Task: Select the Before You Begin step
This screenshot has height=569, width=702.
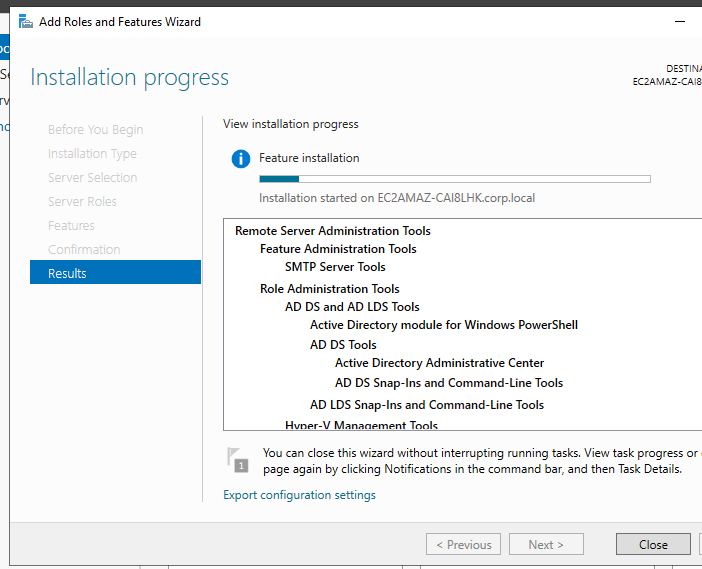Action: pos(96,129)
